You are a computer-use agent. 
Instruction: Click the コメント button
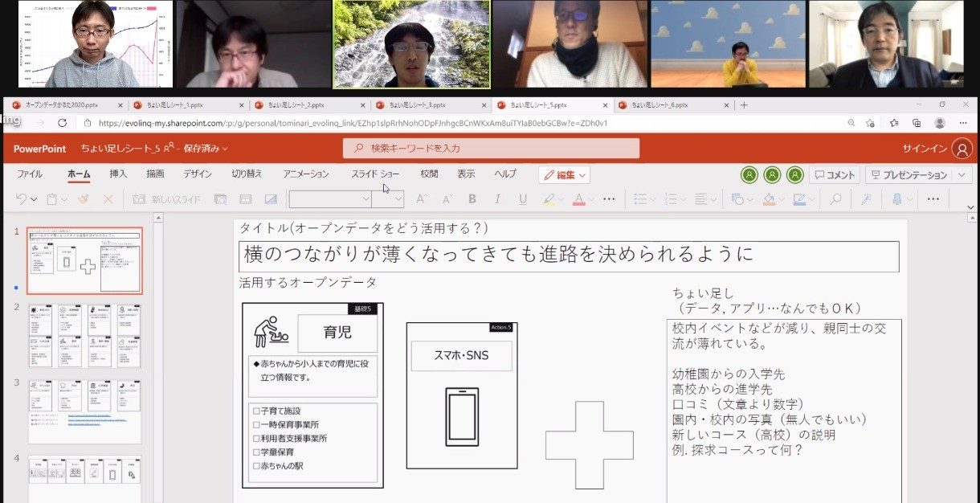tap(835, 175)
